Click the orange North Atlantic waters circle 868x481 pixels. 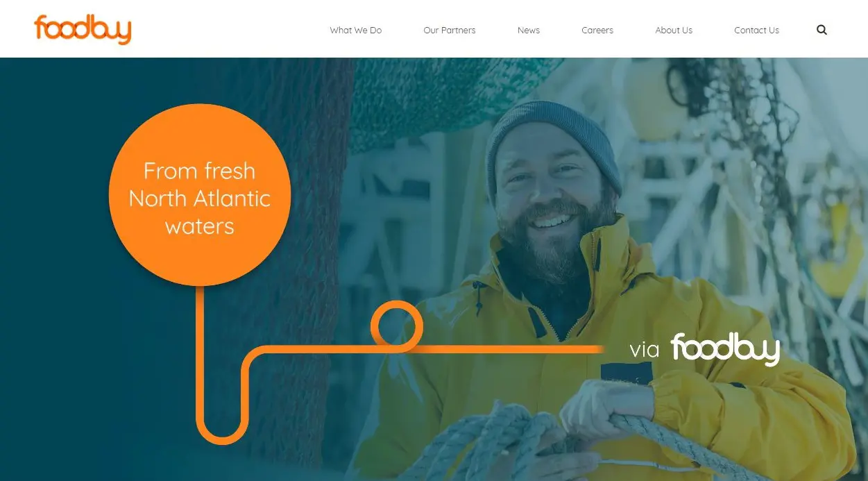tap(200, 195)
